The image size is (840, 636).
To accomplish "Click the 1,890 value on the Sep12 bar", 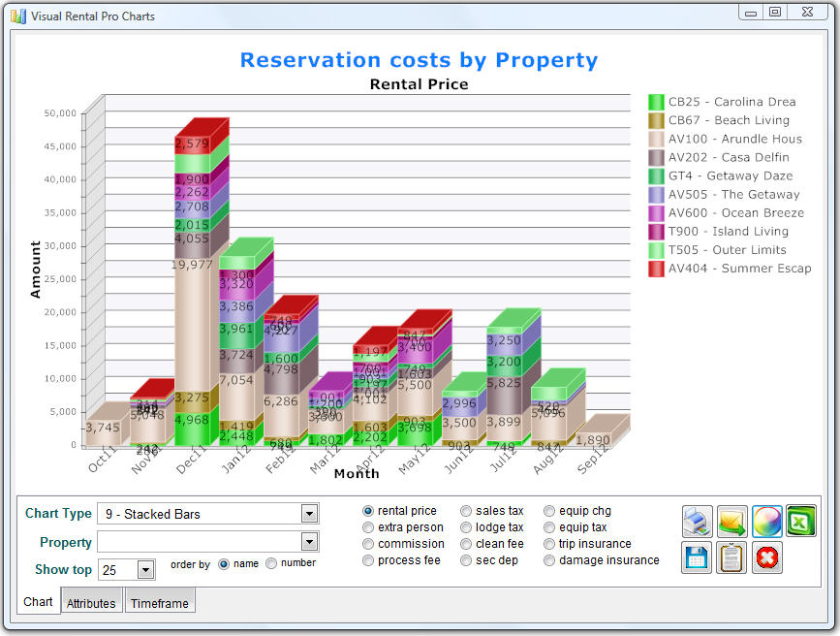I will coord(593,440).
